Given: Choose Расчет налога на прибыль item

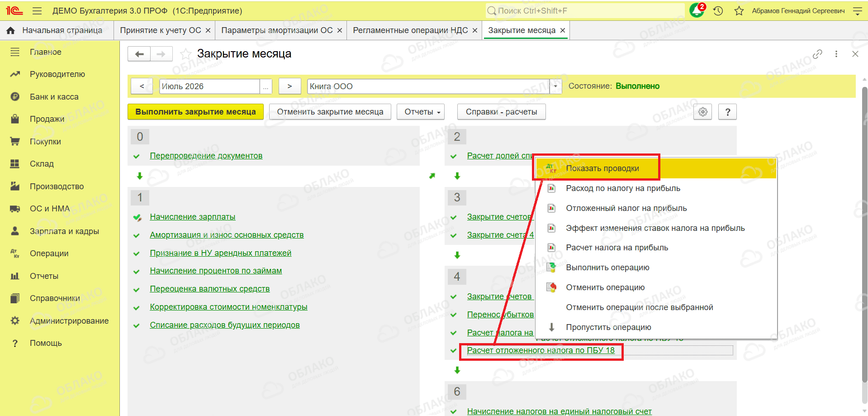Looking at the screenshot, I should [x=656, y=248].
